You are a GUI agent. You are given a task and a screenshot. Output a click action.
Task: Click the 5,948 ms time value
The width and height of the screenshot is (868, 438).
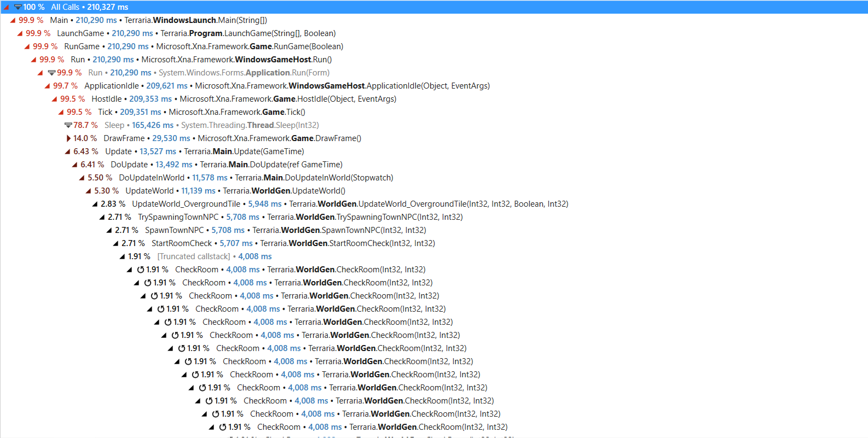click(265, 204)
